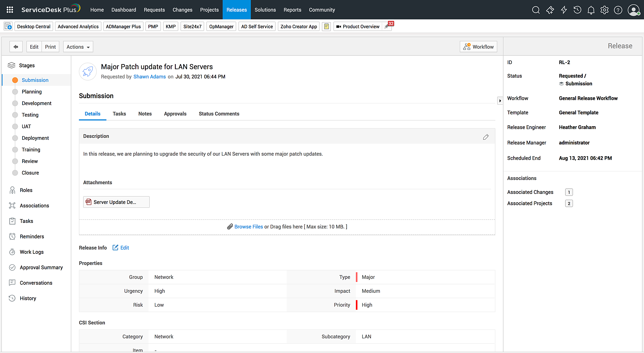Open the sticky note icon

326,26
